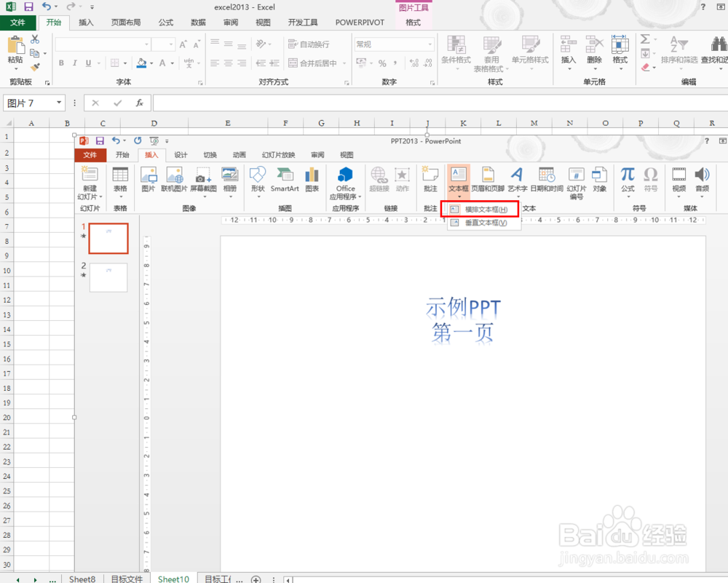Toggle bold formatting
Screen dimensions: 728x583
click(61, 63)
